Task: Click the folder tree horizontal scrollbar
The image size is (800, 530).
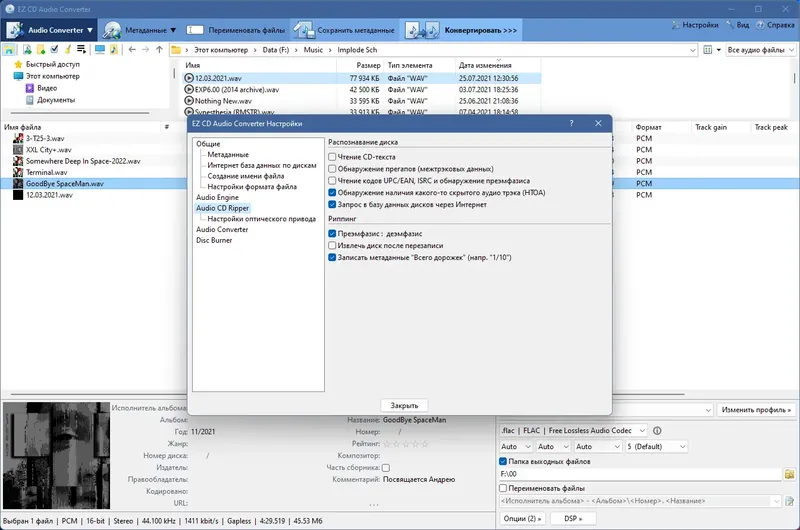Action: coord(80,113)
